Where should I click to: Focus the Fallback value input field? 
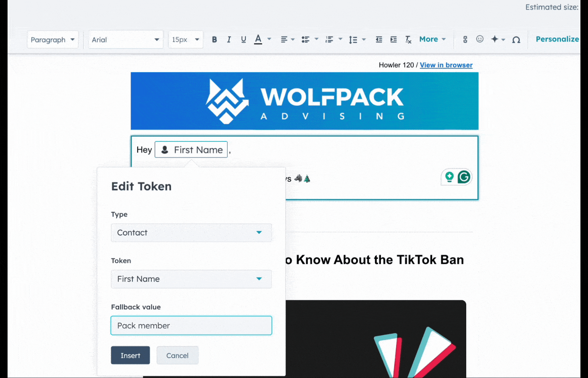pos(191,325)
